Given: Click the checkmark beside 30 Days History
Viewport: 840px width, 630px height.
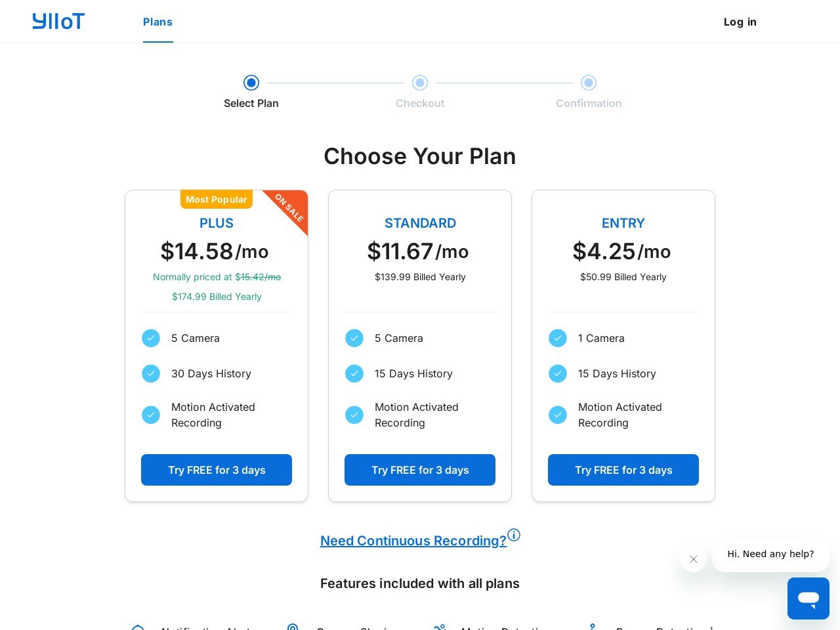Looking at the screenshot, I should [151, 373].
